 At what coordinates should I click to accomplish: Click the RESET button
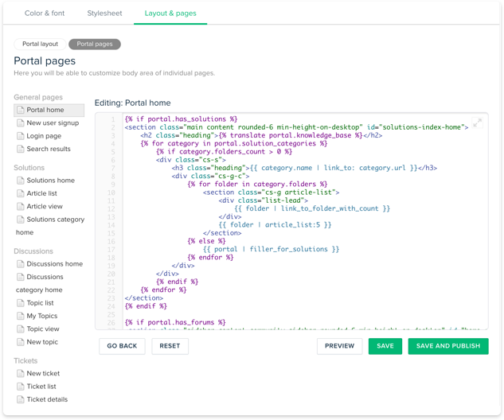170,346
